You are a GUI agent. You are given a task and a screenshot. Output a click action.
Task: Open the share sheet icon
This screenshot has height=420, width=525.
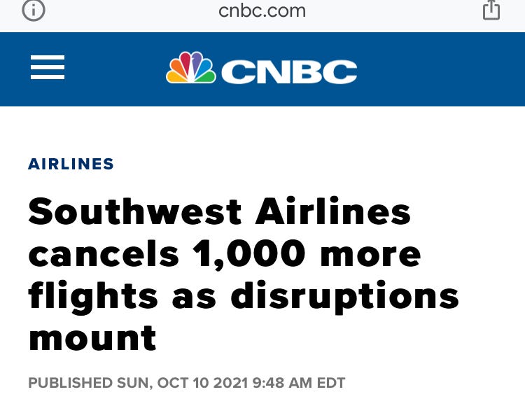[x=491, y=10]
